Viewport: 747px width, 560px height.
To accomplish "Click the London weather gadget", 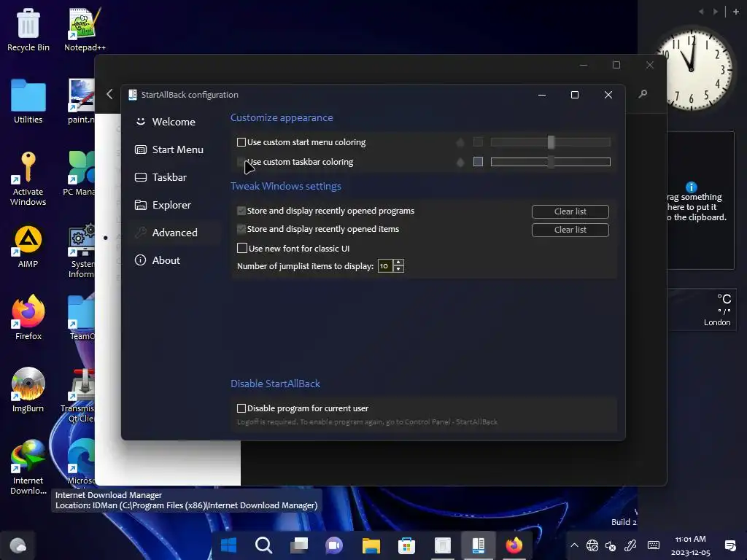I will tap(701, 309).
